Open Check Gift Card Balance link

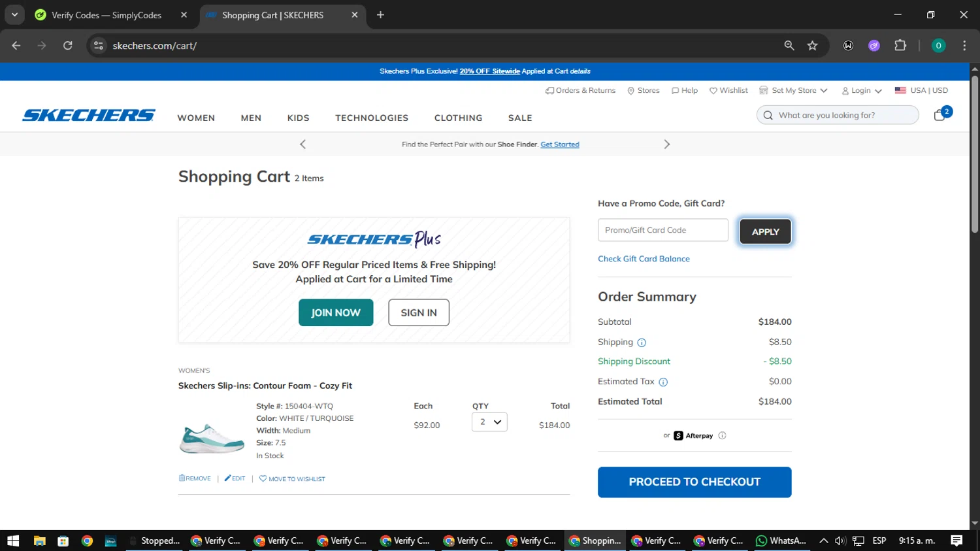[x=644, y=259]
